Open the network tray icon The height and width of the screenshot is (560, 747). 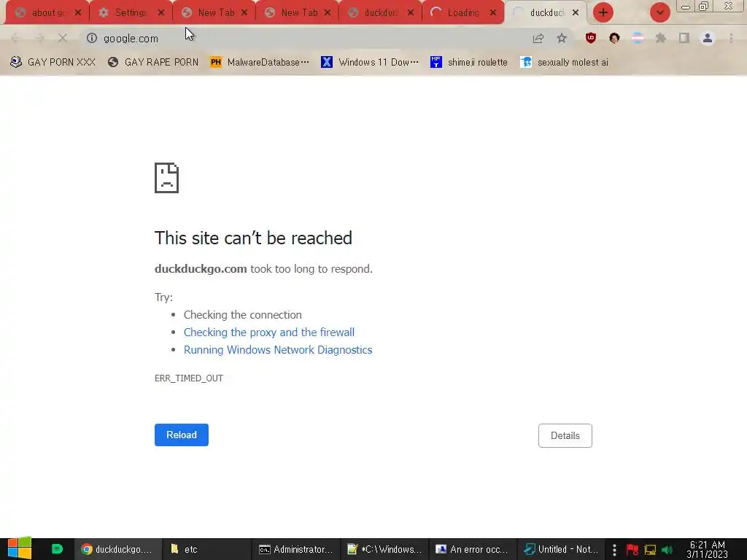[650, 550]
